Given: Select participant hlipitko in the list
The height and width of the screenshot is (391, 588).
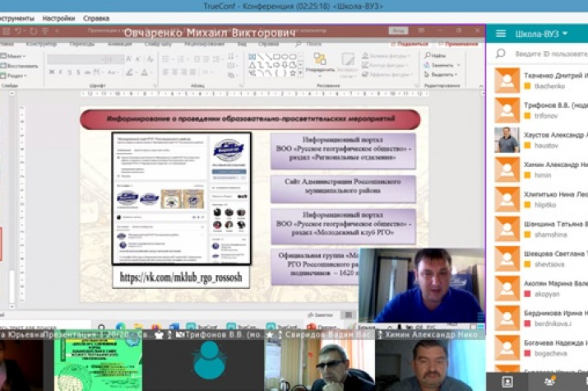Looking at the screenshot, I should 541,199.
